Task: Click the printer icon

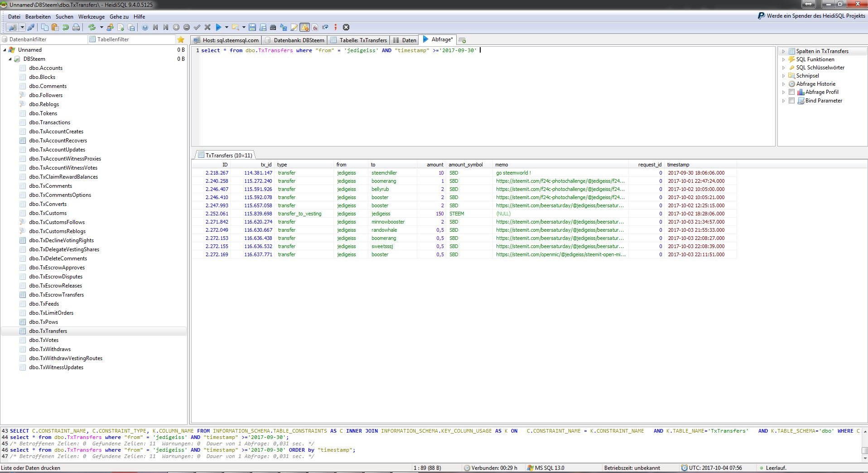Action: [x=76, y=27]
